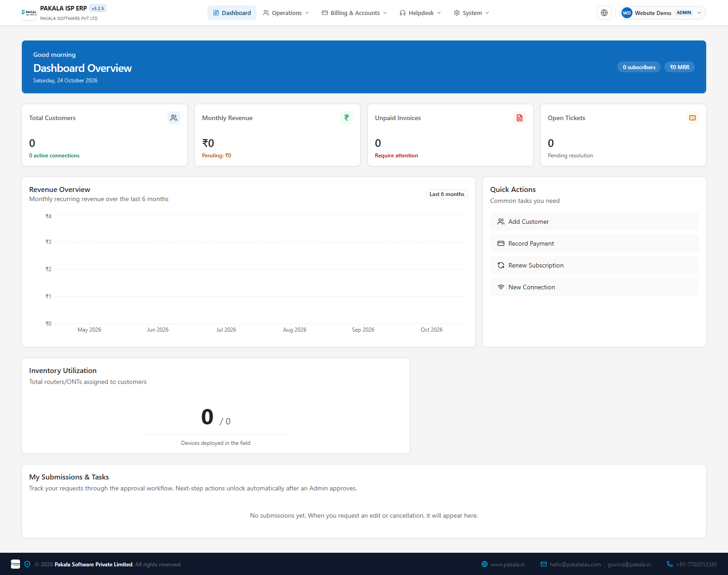Click 'Pakala Software Private Limited' footer text
The width and height of the screenshot is (728, 575).
pyautogui.click(x=93, y=565)
